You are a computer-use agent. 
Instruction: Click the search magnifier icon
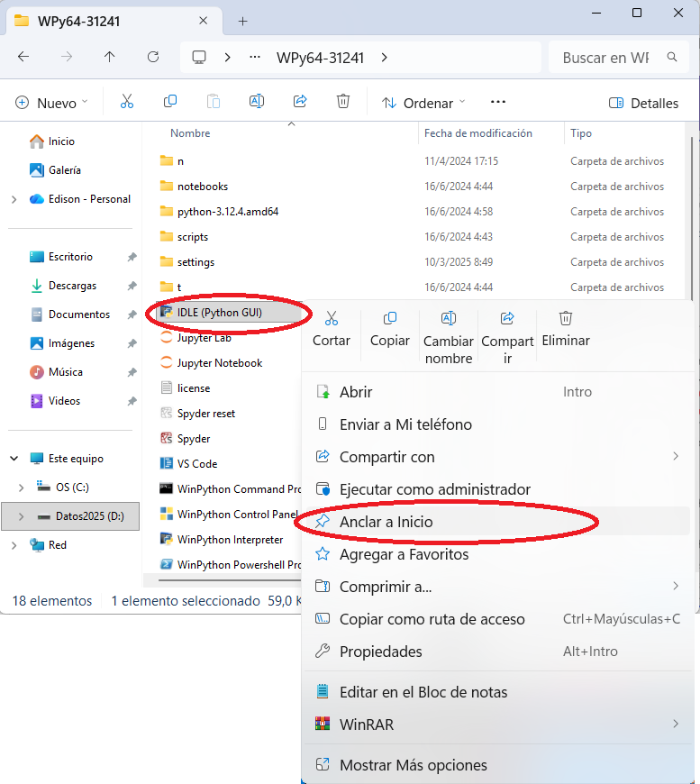672,57
